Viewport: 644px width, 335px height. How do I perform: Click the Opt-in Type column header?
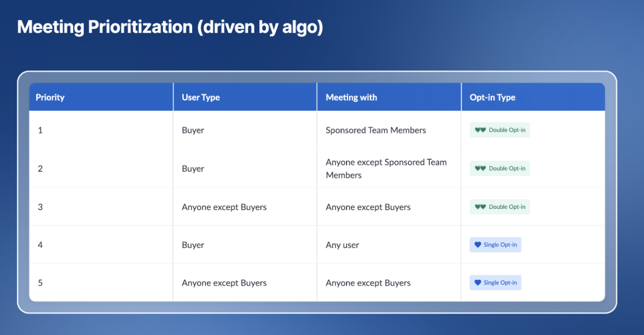pos(492,97)
